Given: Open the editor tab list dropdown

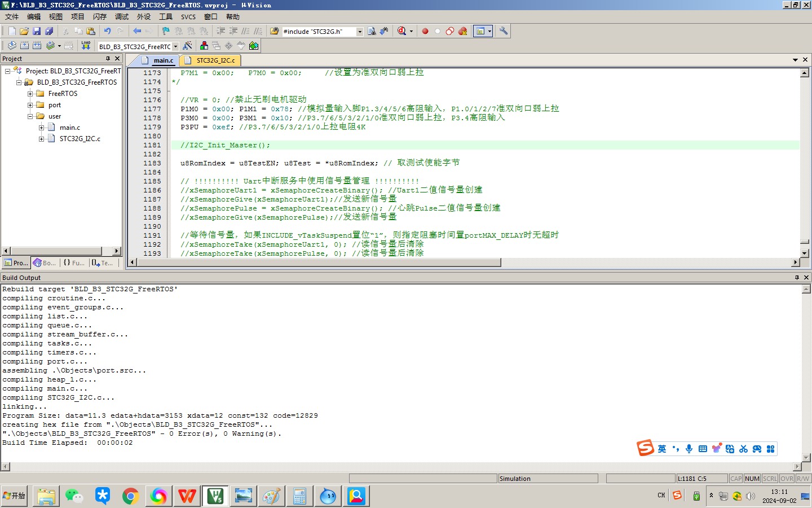Looking at the screenshot, I should pos(795,59).
